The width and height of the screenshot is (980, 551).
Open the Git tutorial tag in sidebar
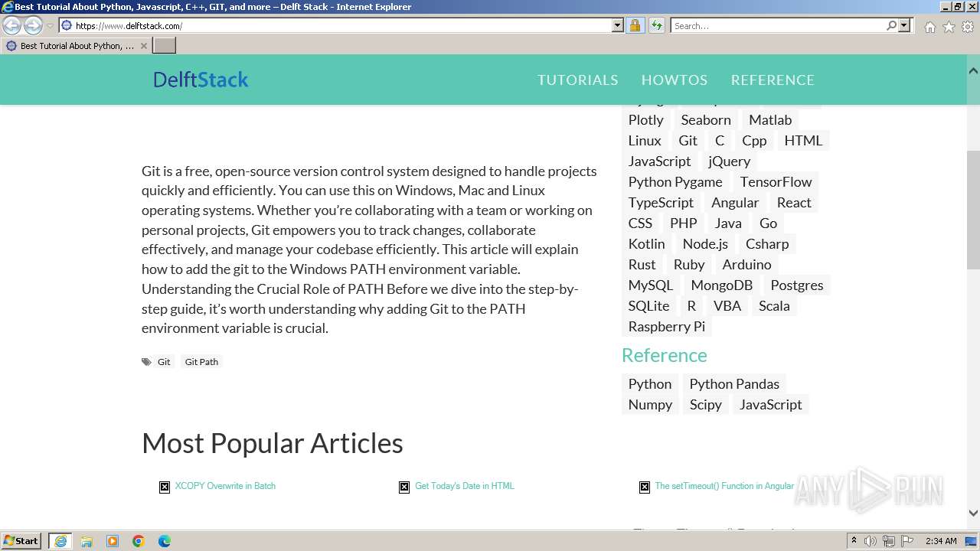[x=688, y=140]
